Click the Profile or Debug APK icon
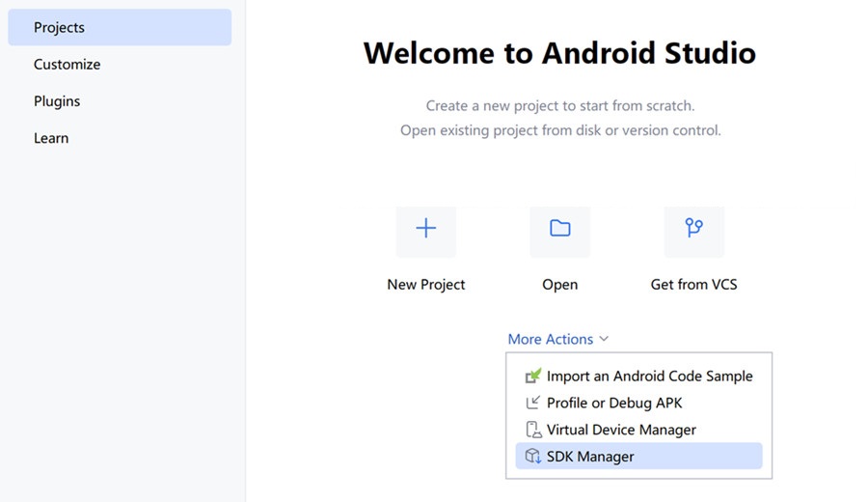 click(532, 403)
